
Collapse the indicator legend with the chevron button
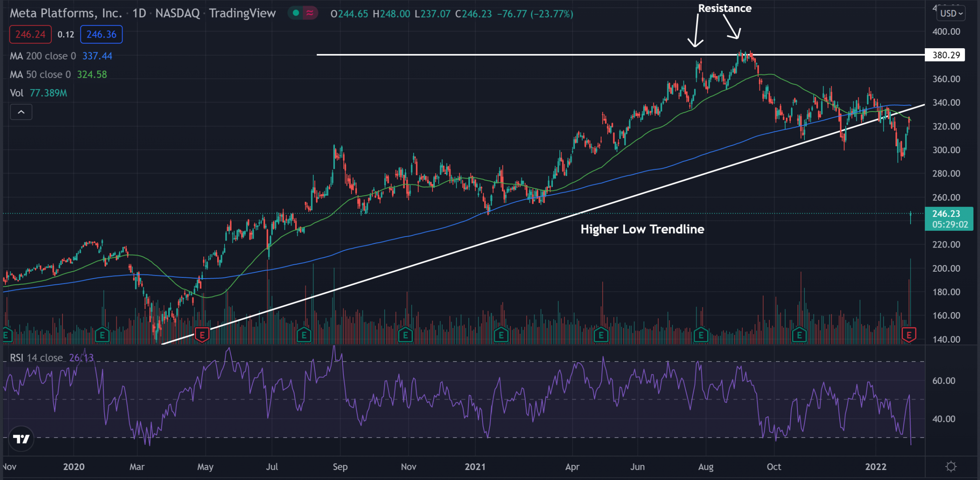pos(21,112)
